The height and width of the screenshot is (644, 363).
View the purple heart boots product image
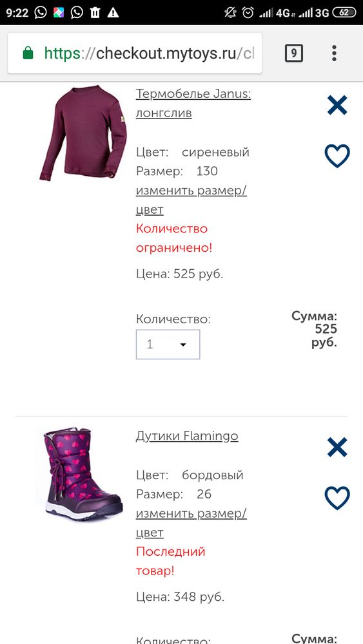click(x=83, y=474)
